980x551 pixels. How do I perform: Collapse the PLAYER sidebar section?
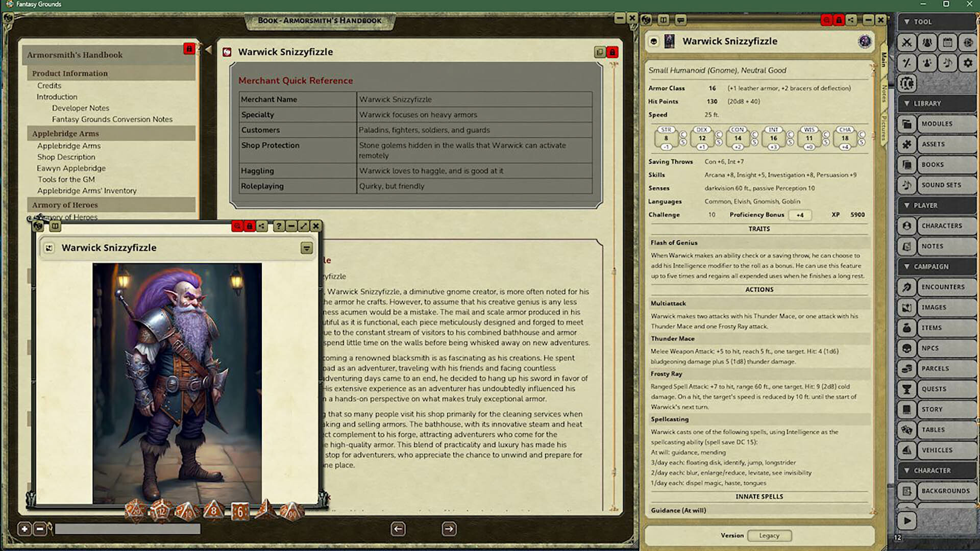pos(907,205)
